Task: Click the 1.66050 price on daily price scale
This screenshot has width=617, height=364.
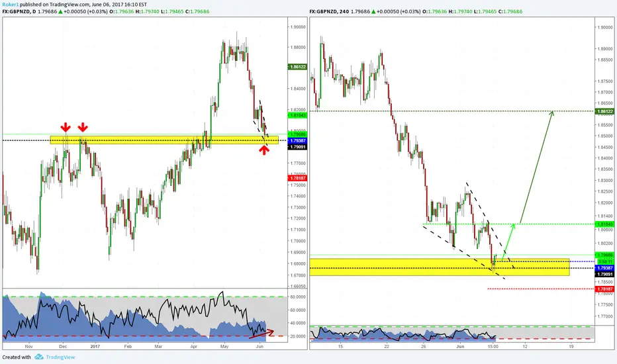Action: (x=299, y=287)
